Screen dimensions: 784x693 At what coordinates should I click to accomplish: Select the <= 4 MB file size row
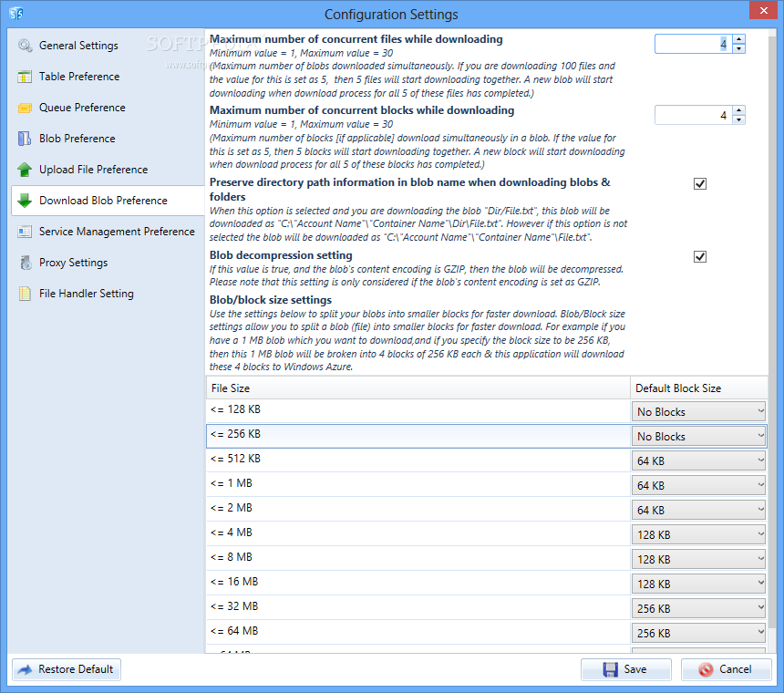(x=418, y=533)
